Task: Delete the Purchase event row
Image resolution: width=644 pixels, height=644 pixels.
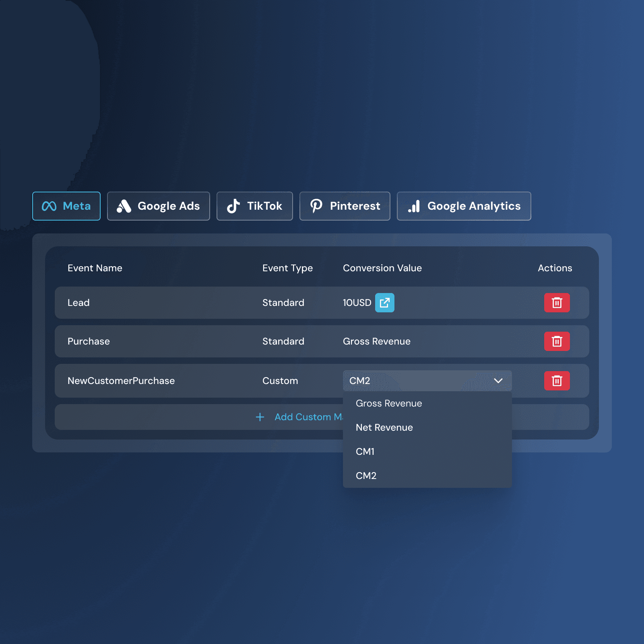Action: click(557, 341)
